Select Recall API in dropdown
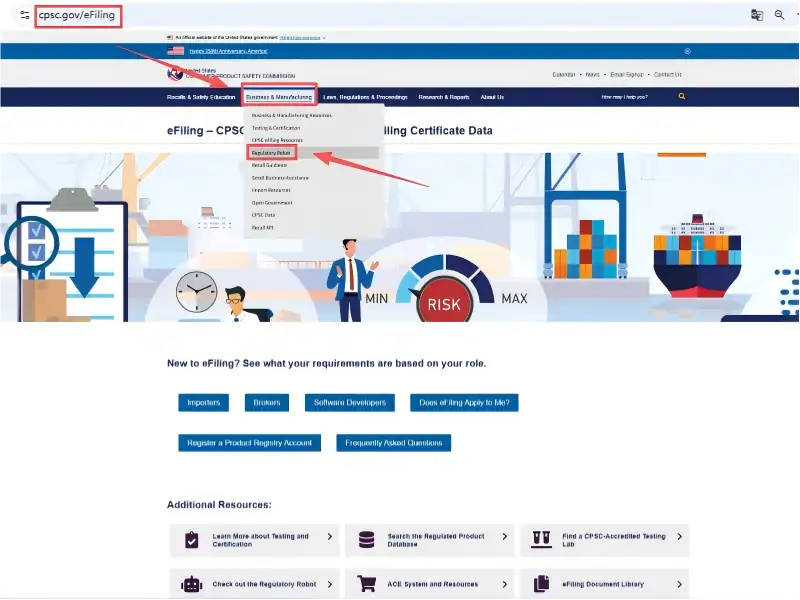800x600 pixels. pyautogui.click(x=262, y=228)
